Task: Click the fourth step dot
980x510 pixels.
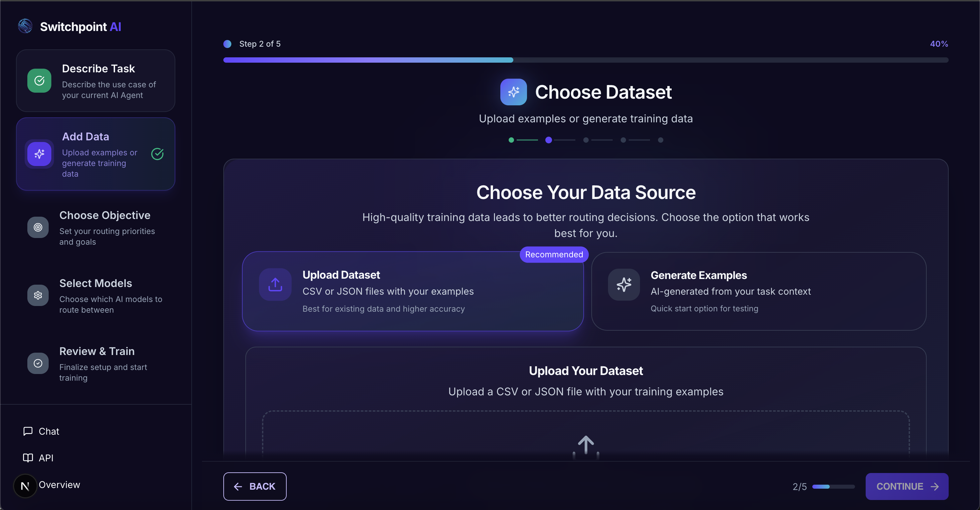Action: 623,140
